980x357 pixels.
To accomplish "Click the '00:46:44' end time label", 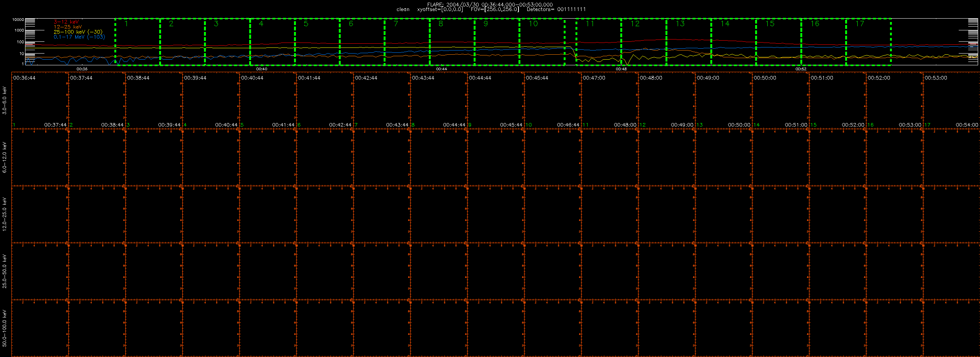I will point(568,125).
